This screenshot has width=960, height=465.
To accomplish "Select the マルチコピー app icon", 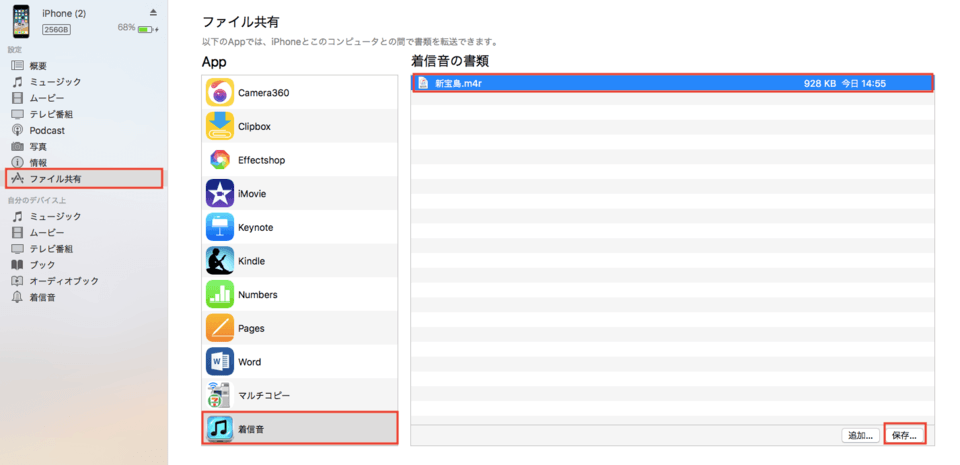I will coord(220,395).
